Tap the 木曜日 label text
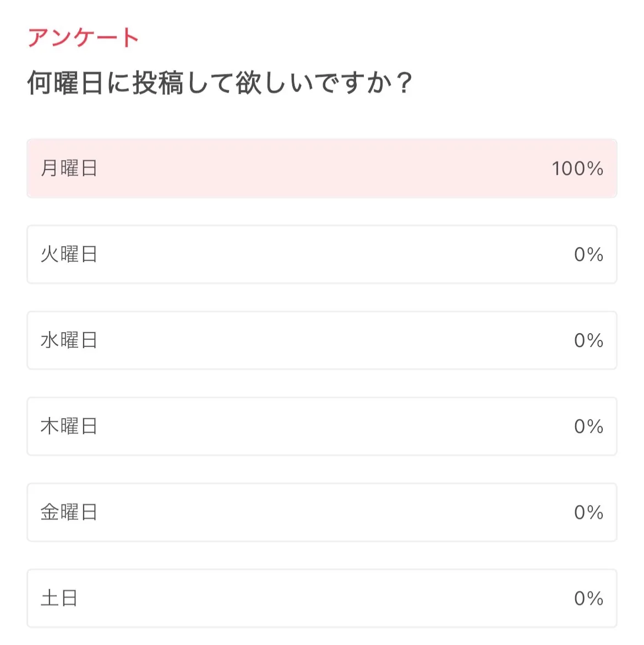 coord(69,426)
